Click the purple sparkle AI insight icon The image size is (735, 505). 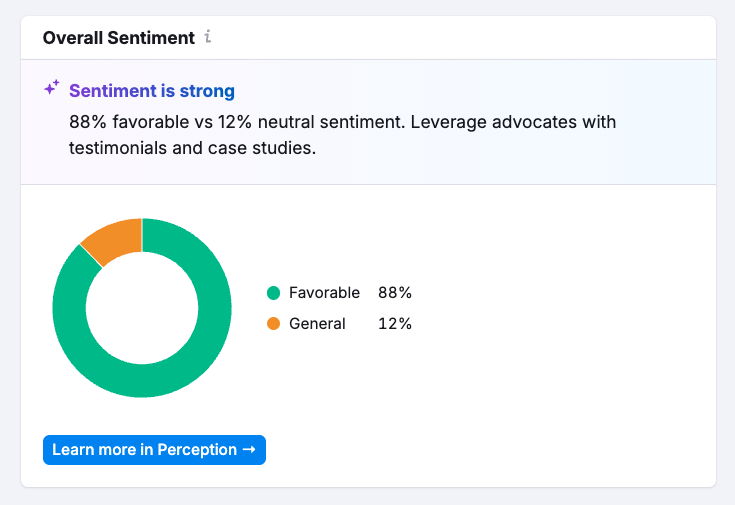point(52,89)
